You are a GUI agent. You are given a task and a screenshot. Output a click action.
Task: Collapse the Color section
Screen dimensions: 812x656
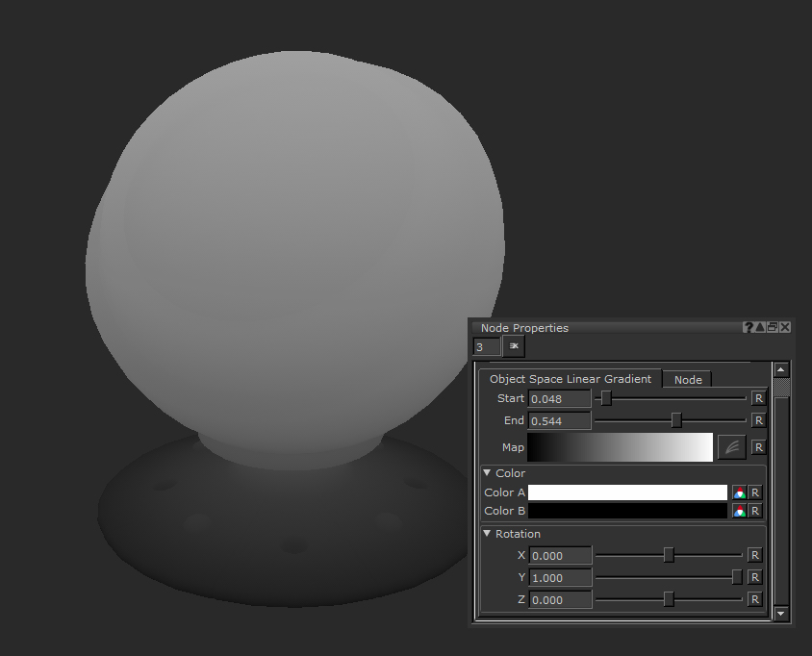487,473
